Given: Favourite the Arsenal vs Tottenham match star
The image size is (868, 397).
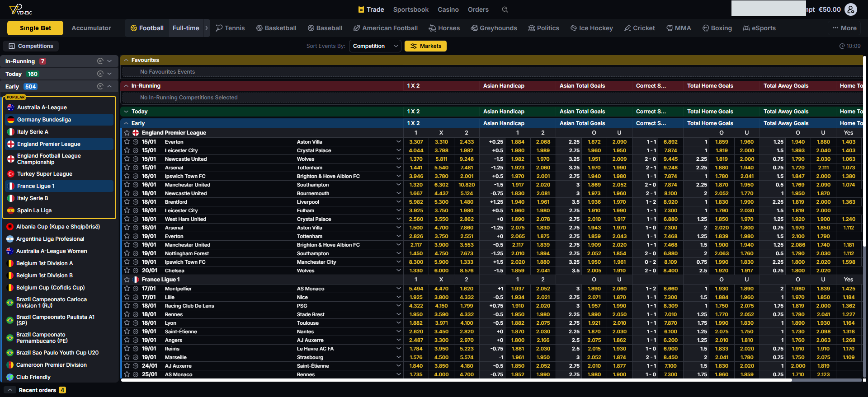Looking at the screenshot, I should tap(127, 168).
